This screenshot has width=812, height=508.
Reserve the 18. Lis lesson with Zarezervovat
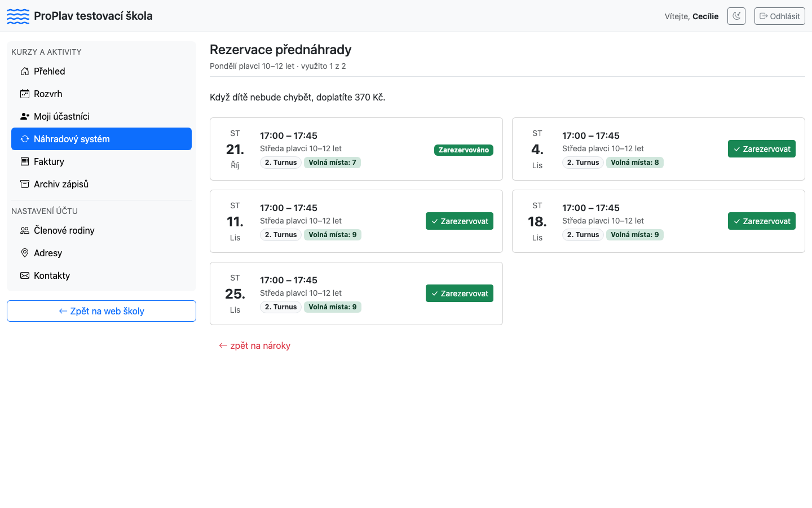(762, 221)
